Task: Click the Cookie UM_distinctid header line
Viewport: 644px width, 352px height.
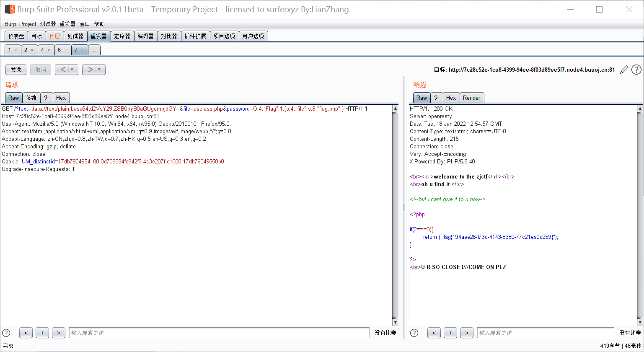Action: pos(113,161)
